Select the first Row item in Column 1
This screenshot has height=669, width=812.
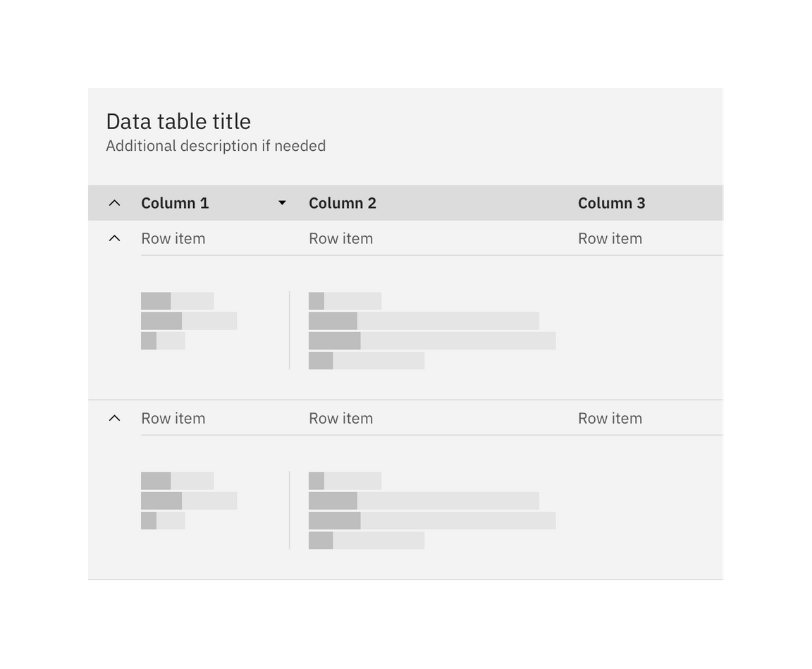click(x=173, y=238)
